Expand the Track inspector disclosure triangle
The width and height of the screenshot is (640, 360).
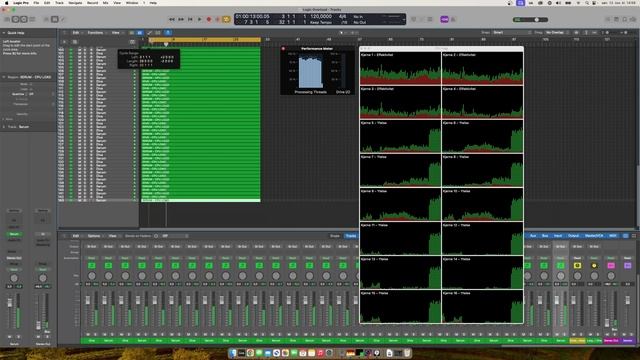(x=4, y=127)
